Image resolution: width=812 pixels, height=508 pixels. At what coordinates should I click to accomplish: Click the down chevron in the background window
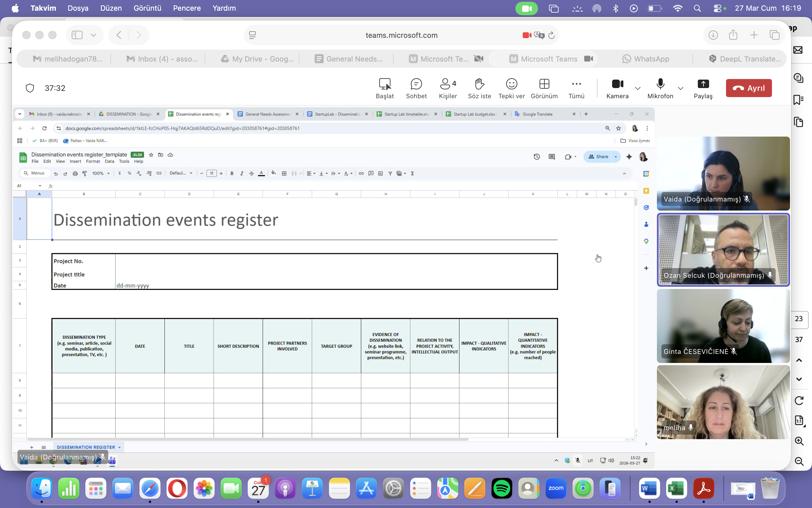[799, 379]
